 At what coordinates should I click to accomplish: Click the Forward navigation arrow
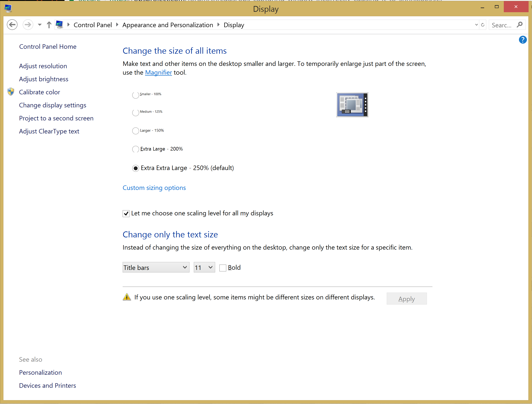click(28, 25)
